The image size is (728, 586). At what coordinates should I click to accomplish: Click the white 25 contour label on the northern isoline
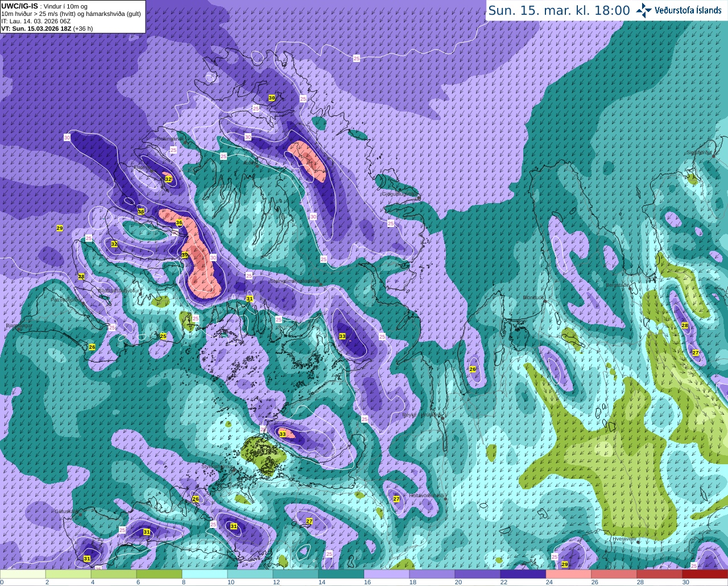click(357, 58)
